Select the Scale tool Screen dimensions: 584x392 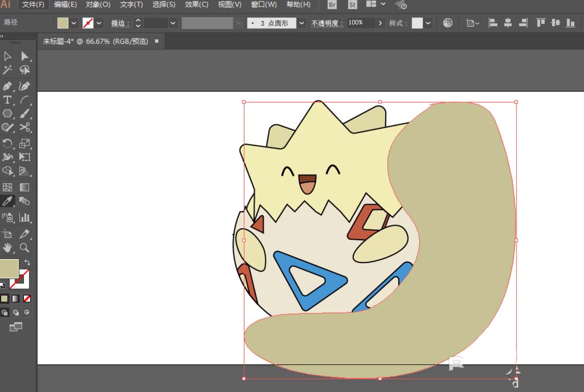[x=25, y=143]
